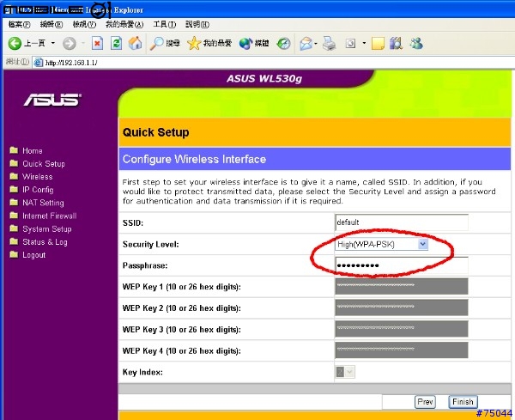Open Status & Log in sidebar

45,242
